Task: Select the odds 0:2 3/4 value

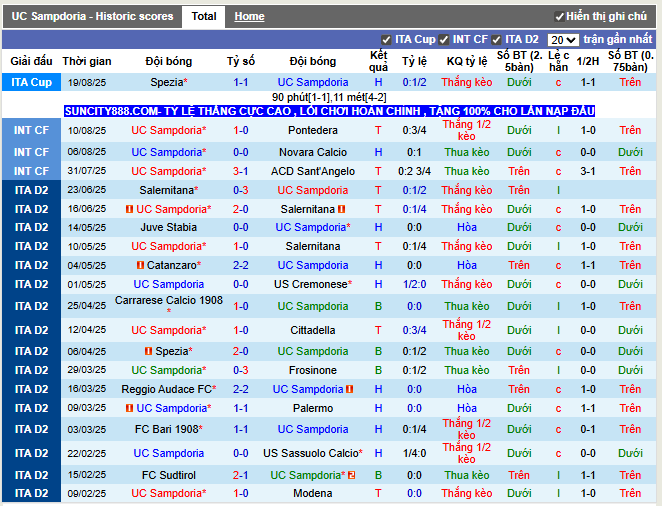Action: (414, 171)
